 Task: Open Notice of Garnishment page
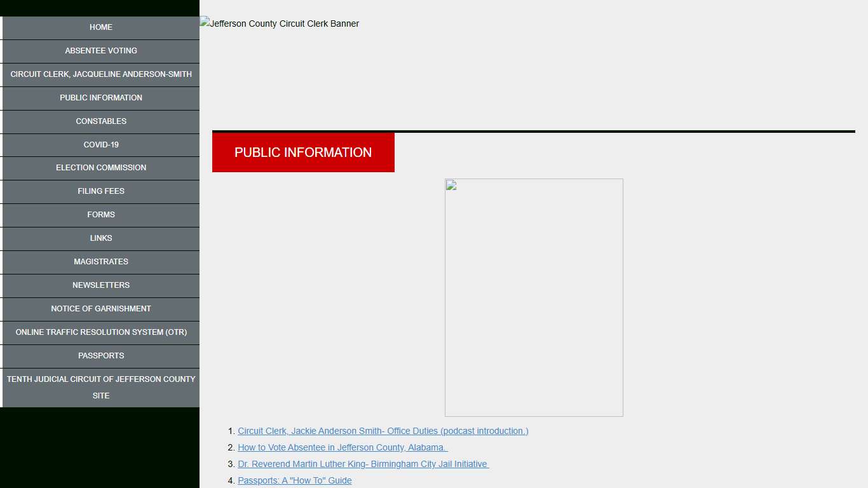coord(101,309)
